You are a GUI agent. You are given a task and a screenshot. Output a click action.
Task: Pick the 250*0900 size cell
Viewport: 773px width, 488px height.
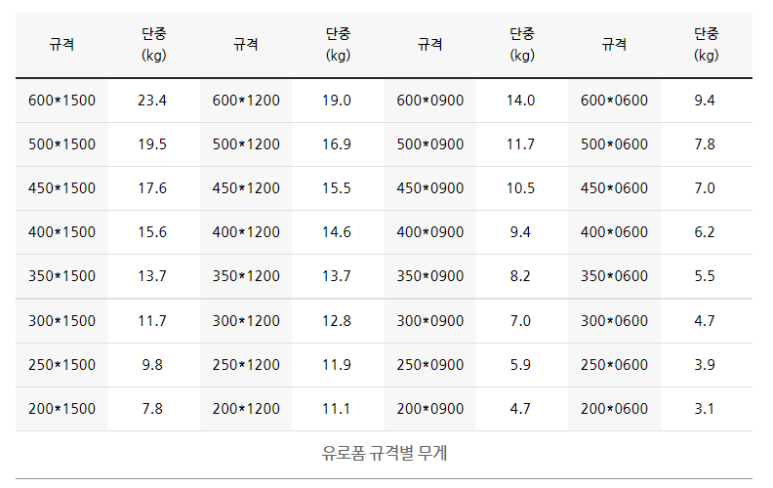click(430, 365)
